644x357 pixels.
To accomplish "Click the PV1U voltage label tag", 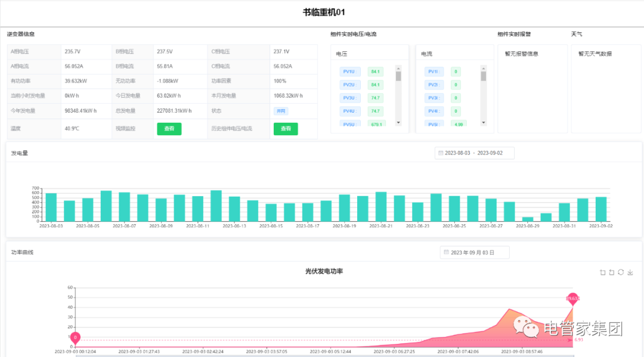I will [x=350, y=72].
